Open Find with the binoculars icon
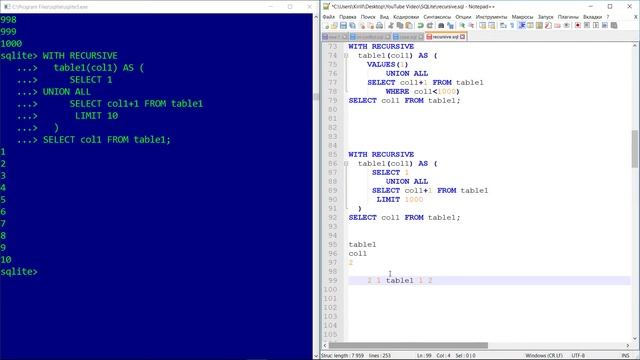 [x=441, y=25]
